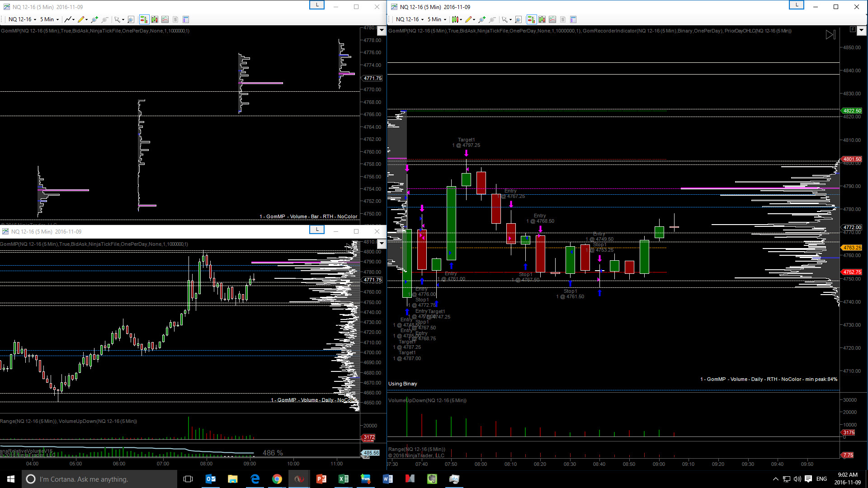Screen dimensions: 868x488
Task: Open Word from taskbar
Action: click(388, 479)
